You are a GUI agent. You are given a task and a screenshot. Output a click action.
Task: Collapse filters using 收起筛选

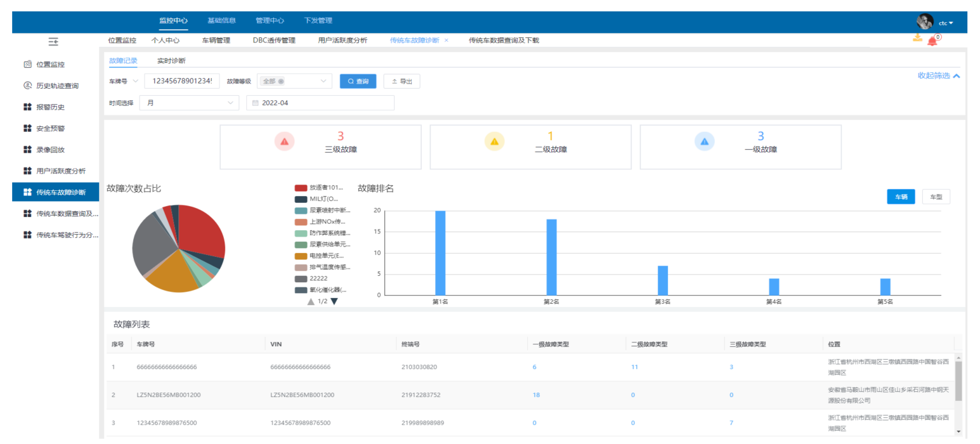(938, 75)
